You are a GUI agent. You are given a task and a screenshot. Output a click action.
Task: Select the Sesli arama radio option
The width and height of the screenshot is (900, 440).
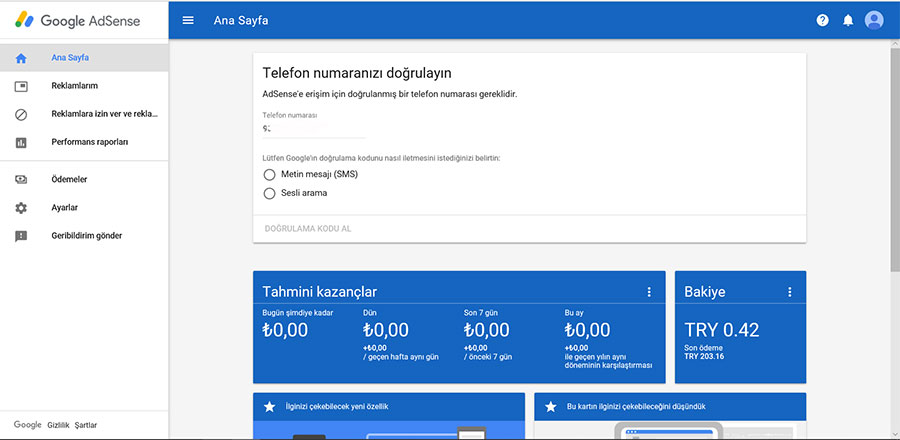click(x=269, y=194)
